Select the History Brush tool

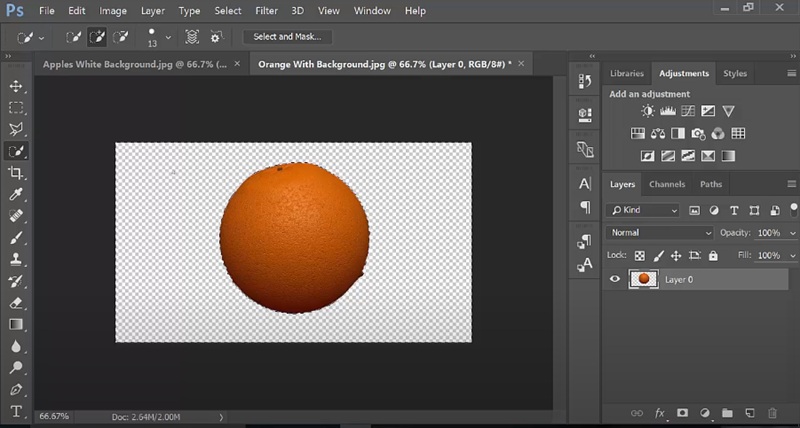(x=16, y=281)
